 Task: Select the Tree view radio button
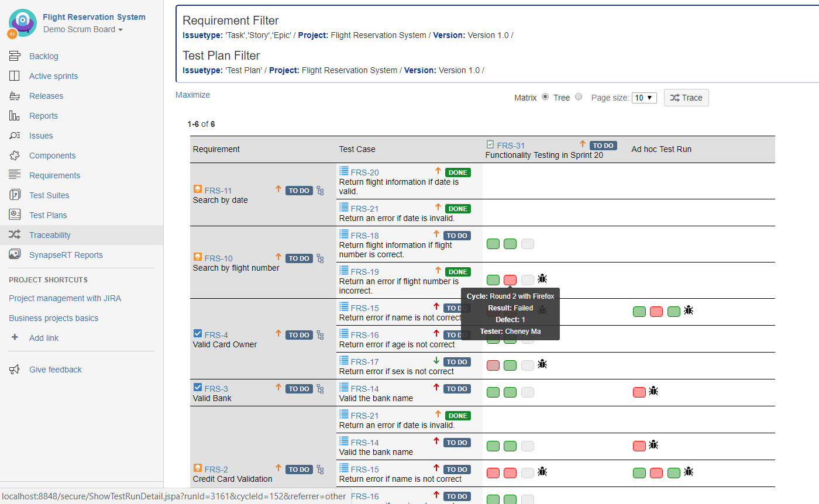tap(579, 97)
